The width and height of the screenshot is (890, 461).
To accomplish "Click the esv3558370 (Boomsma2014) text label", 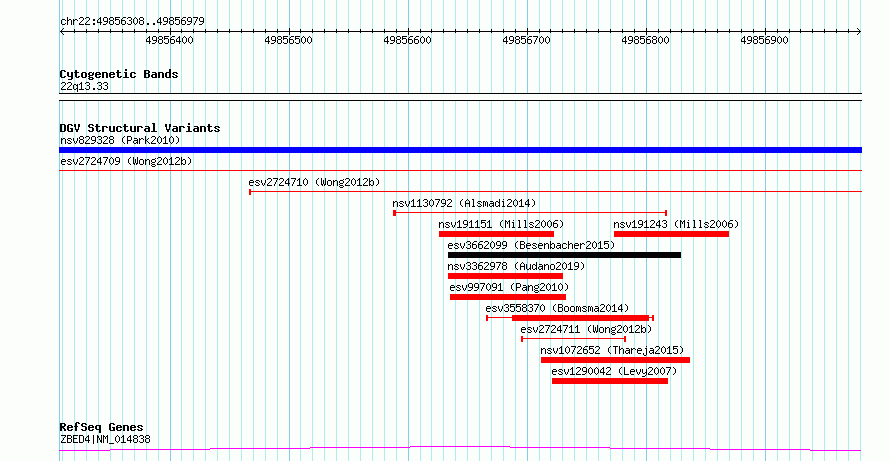I will click(x=557, y=308).
